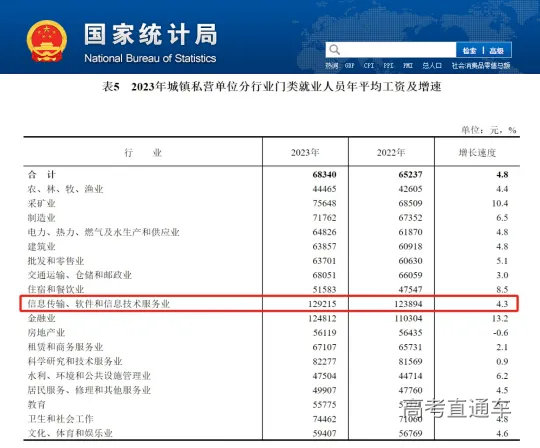The image size is (540, 448).
Task: Click the 批发和零售业 growth rate 5.1
Action: coord(502,261)
